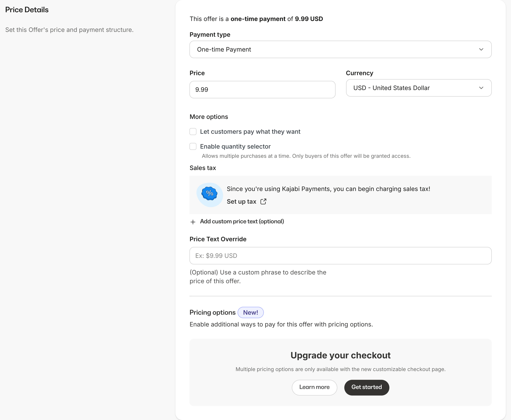Open the Currency selector showing USD
Image resolution: width=511 pixels, height=420 pixels.
pyautogui.click(x=419, y=88)
